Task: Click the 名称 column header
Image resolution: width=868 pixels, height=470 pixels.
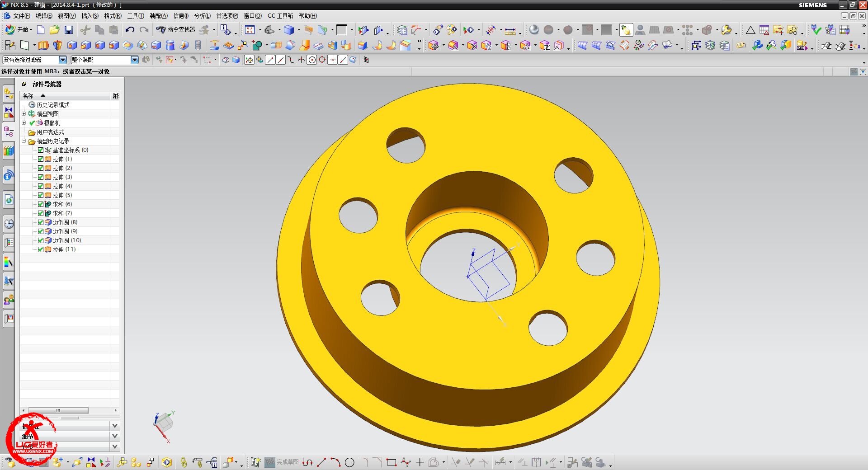Action: [65, 96]
